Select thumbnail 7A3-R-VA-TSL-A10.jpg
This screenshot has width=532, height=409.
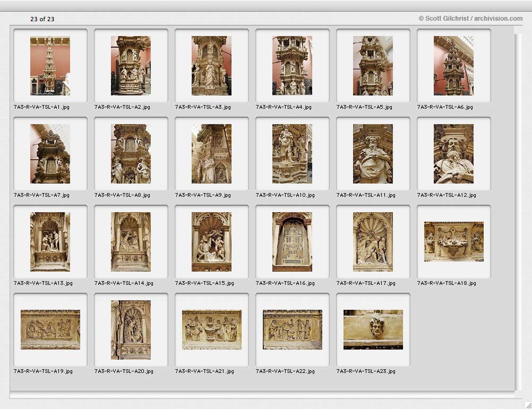point(292,154)
